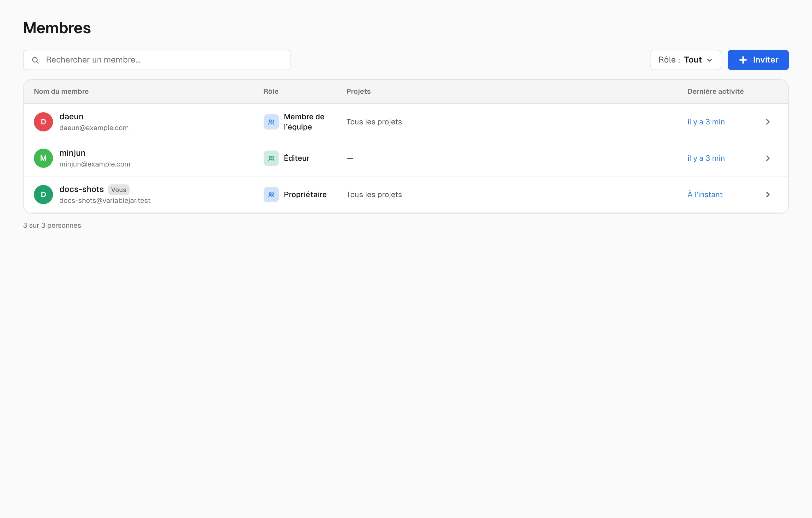Screen dimensions: 812x518
Task: Click the dash in minjun's projects cell
Action: coord(350,158)
